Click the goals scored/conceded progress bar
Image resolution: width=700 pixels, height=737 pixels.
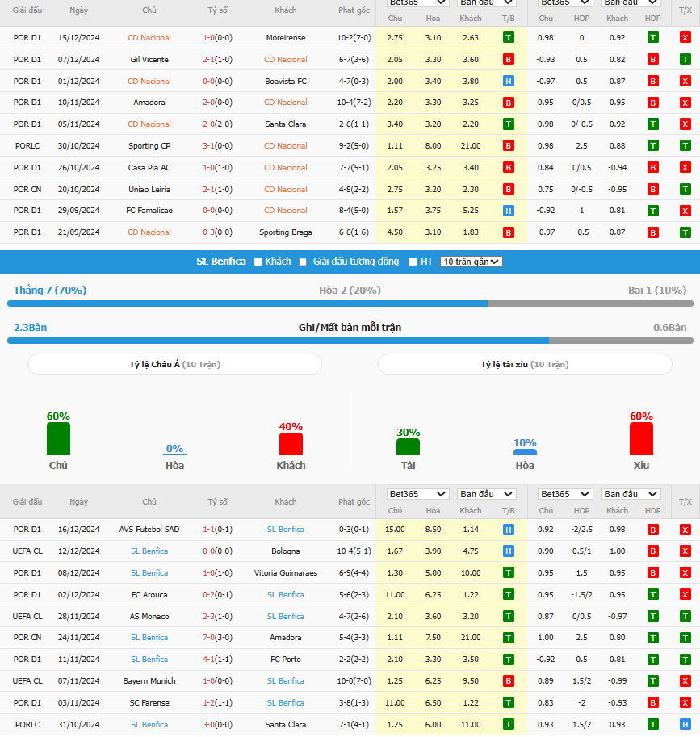point(350,341)
